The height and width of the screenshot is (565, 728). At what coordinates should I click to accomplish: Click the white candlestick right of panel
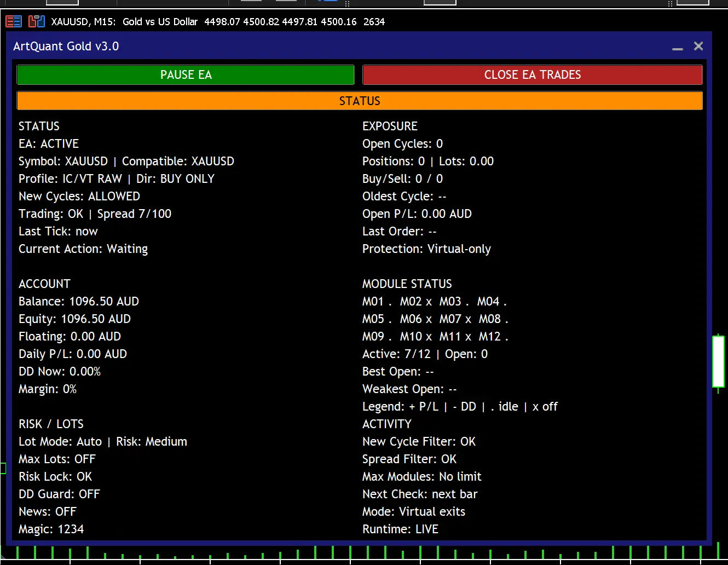tap(718, 362)
